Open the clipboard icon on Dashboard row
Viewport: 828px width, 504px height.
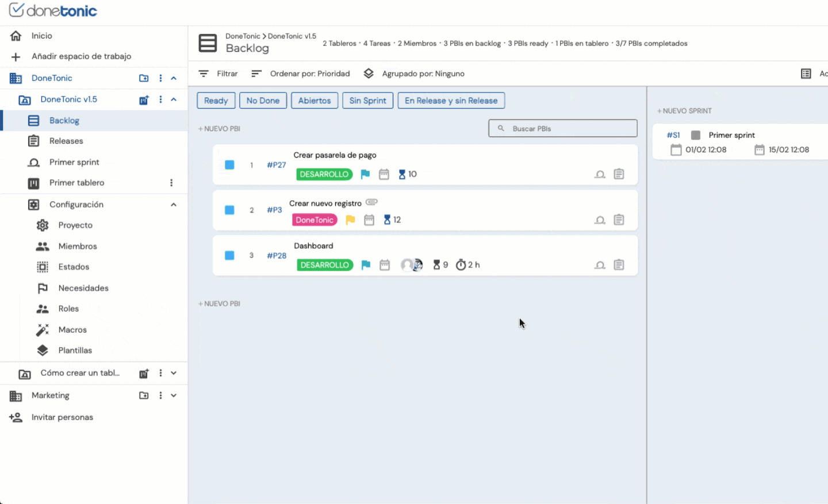pyautogui.click(x=619, y=265)
